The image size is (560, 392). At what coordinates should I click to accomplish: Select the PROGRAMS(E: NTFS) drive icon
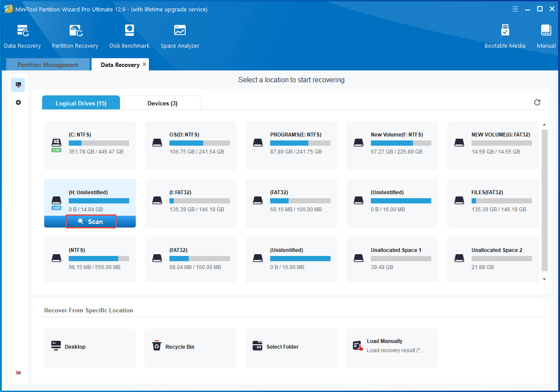[258, 143]
